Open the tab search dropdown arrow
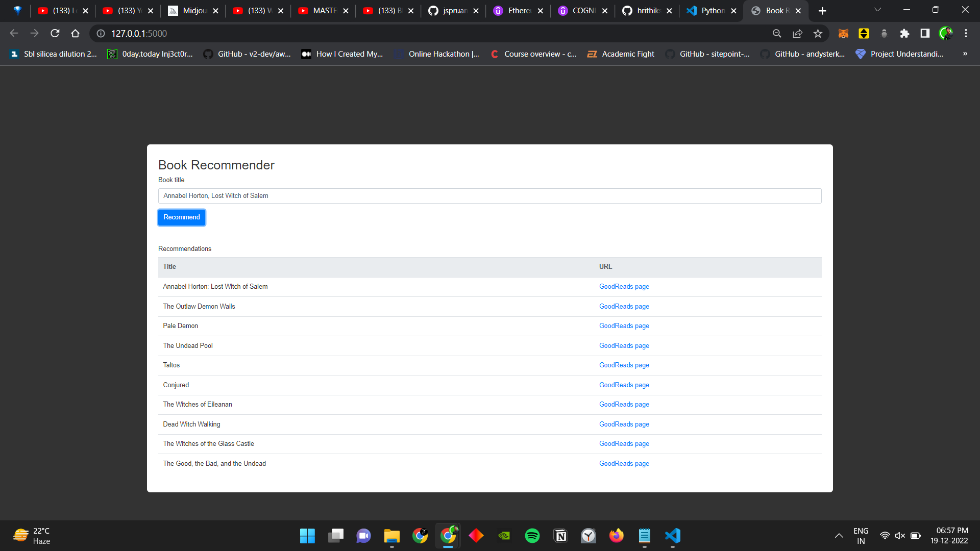The height and width of the screenshot is (551, 980). coord(877,10)
